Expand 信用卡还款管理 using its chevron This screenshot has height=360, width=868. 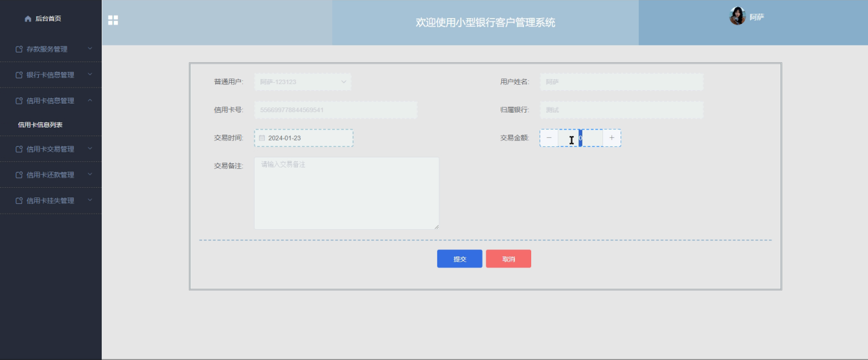tap(90, 174)
